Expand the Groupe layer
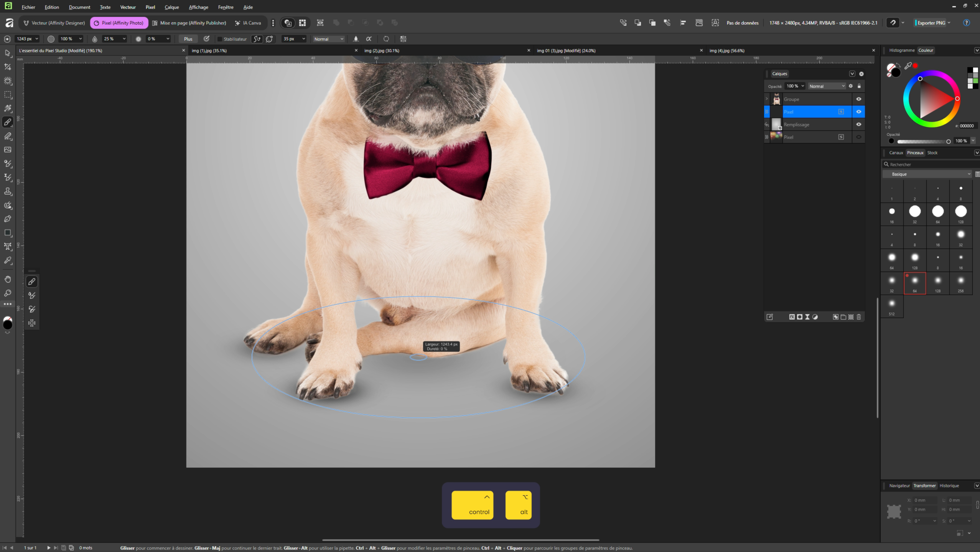Viewport: 980px width, 552px height. [x=767, y=99]
